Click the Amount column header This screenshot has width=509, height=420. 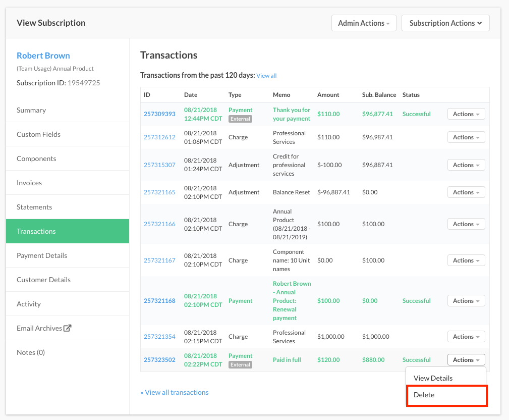coord(328,95)
